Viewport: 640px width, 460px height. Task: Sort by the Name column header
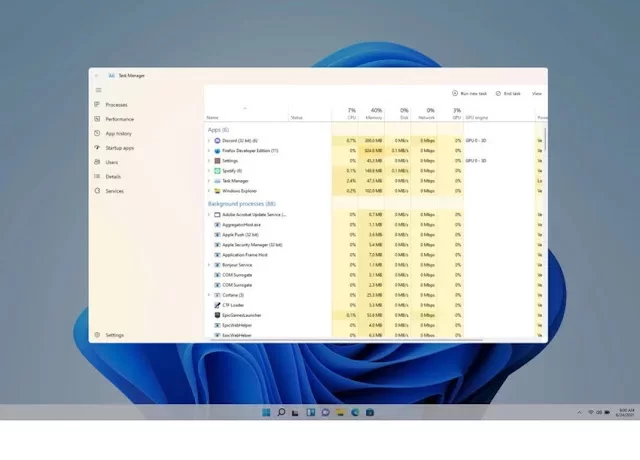coord(212,118)
